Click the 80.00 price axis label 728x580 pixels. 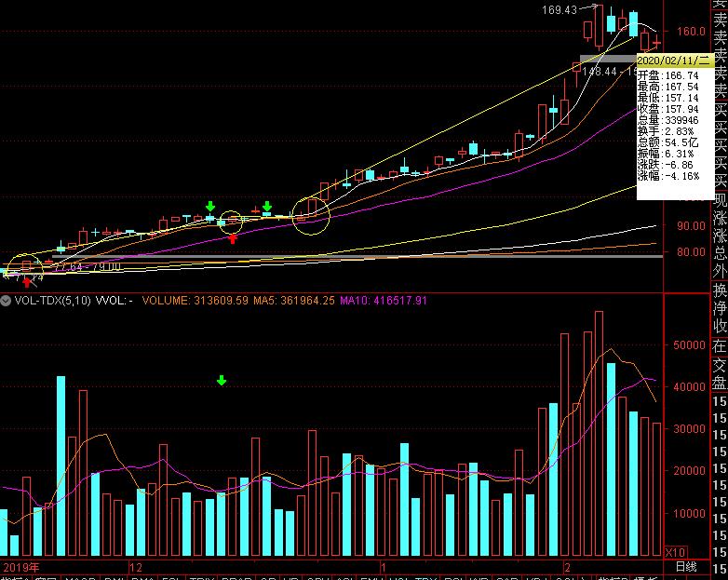[x=691, y=252]
